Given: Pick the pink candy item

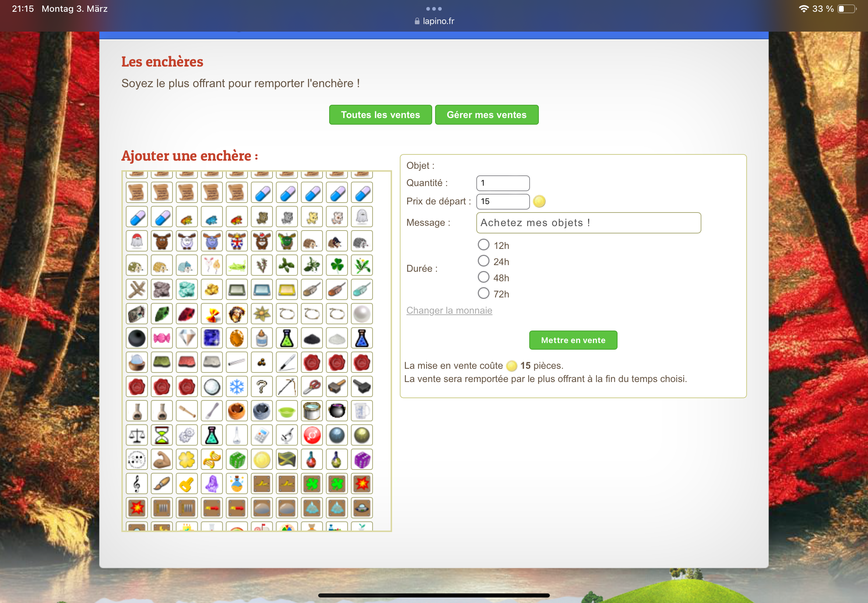Looking at the screenshot, I should click(x=162, y=338).
